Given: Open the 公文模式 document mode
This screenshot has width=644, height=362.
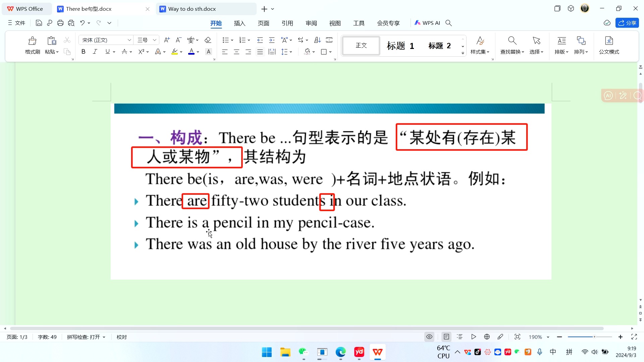Looking at the screenshot, I should coord(609,46).
